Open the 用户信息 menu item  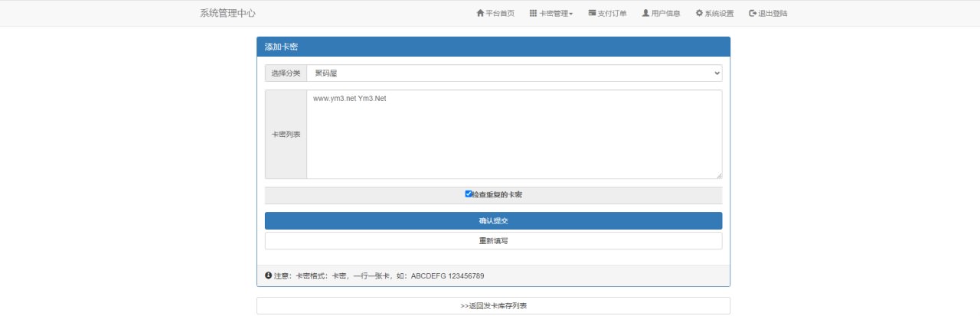point(661,13)
